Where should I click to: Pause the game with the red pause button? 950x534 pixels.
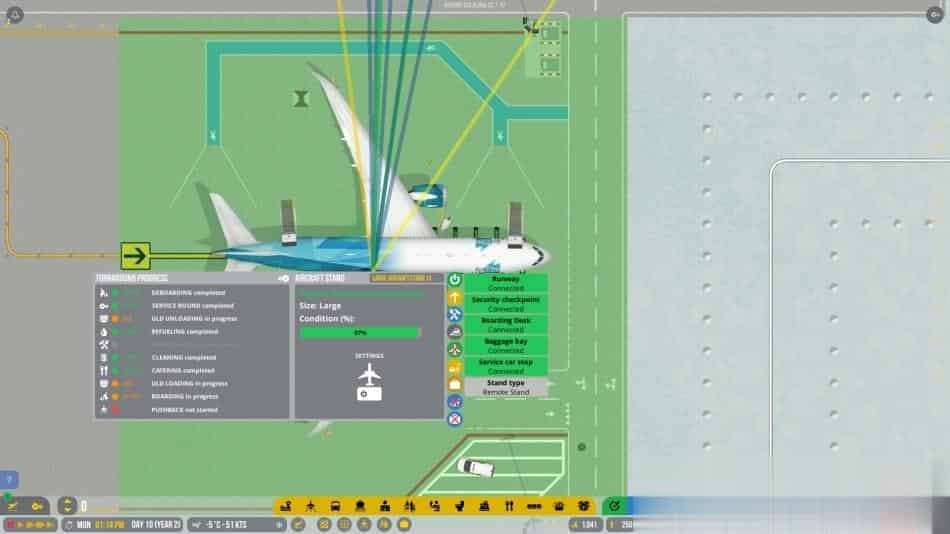click(x=10, y=524)
